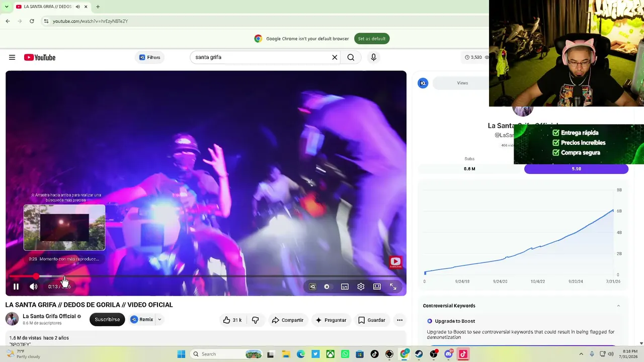Pause the video
Viewport: 644px width, 362px height.
tap(16, 287)
